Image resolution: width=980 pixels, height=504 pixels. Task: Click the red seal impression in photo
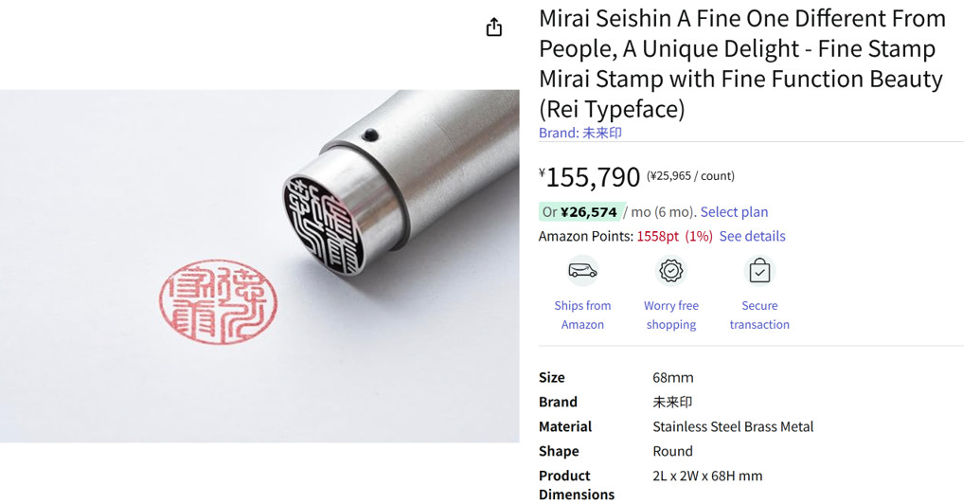[218, 301]
